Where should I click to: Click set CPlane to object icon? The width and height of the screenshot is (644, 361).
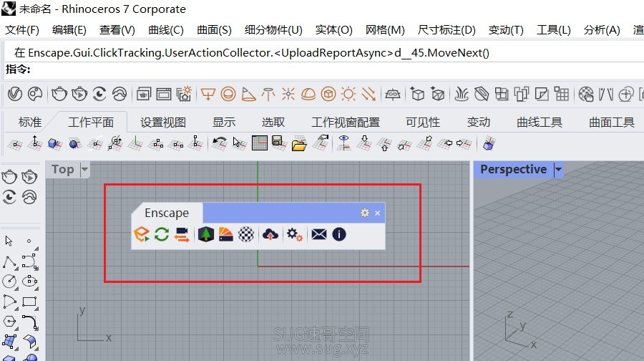[54, 143]
